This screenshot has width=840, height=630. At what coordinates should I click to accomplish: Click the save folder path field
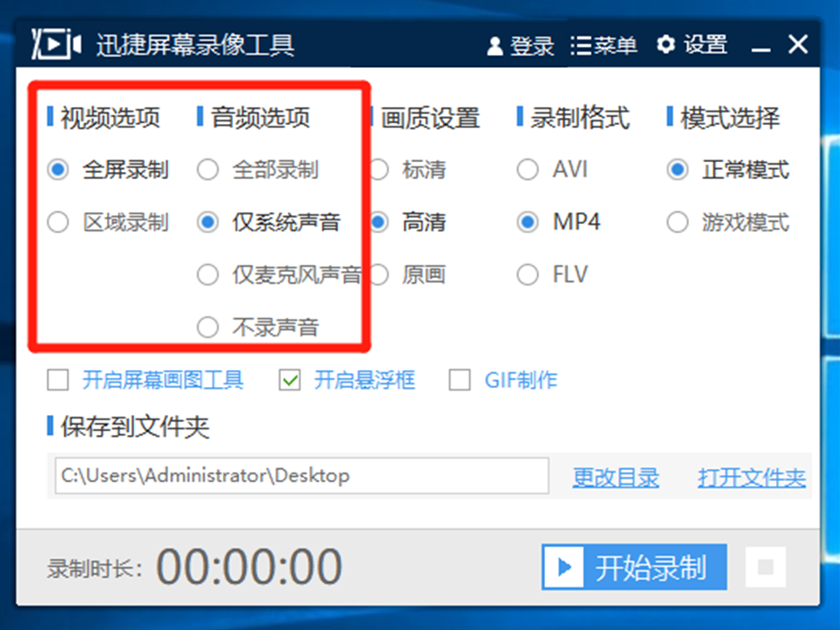tap(301, 475)
